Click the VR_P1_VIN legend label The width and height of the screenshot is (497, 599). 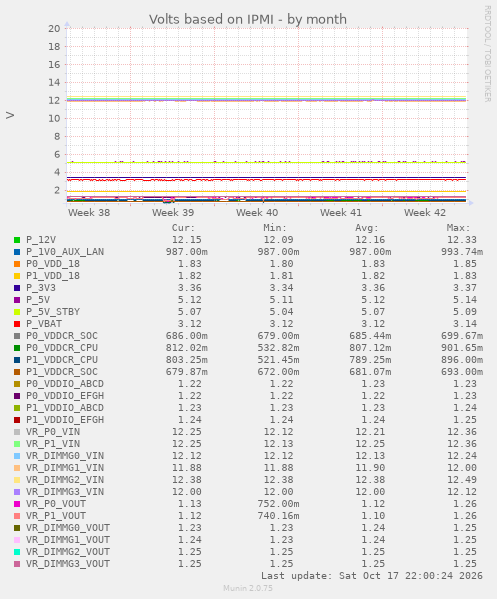(53, 444)
